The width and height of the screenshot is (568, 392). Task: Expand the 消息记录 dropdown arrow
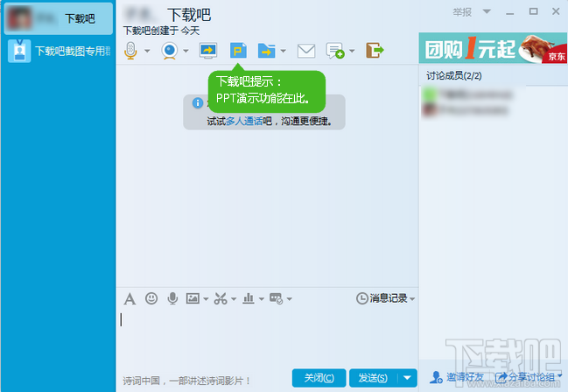pyautogui.click(x=412, y=299)
